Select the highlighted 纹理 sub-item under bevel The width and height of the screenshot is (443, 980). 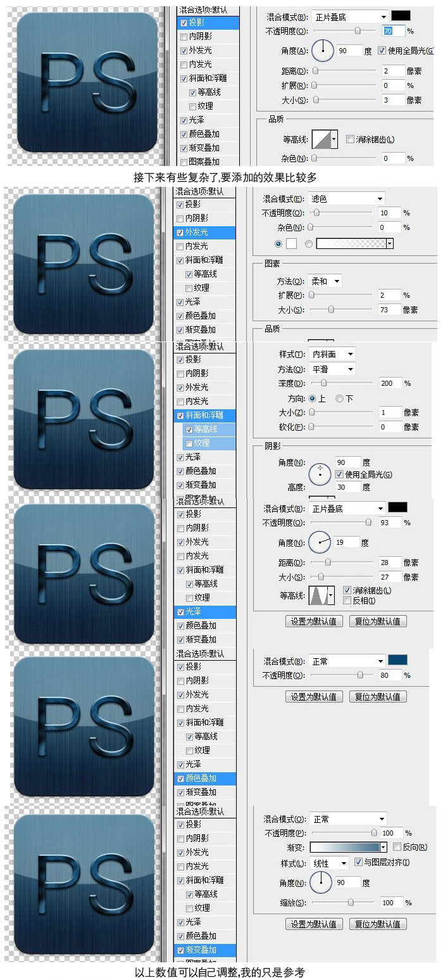(209, 443)
